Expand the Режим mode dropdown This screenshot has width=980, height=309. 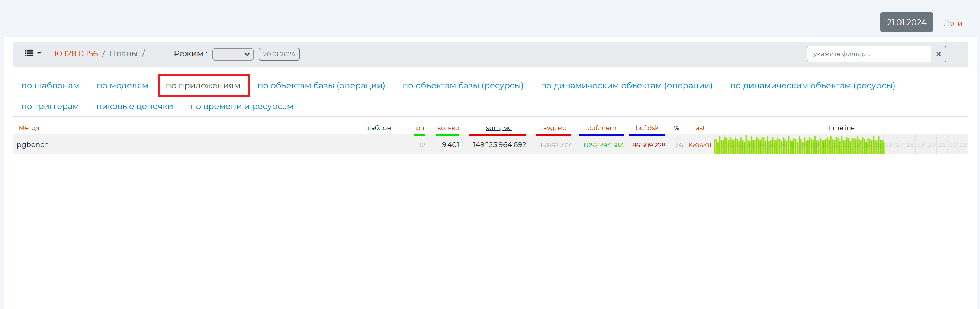point(232,54)
